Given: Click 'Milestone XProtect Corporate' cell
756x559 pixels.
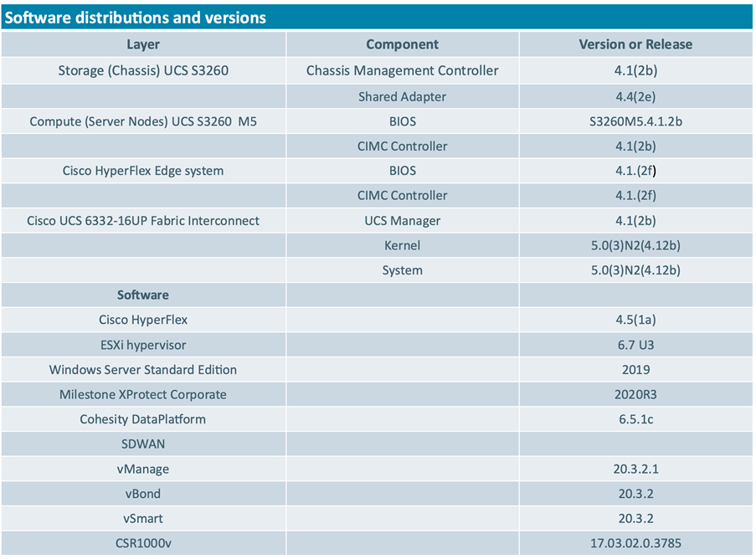Looking at the screenshot, I should [143, 394].
